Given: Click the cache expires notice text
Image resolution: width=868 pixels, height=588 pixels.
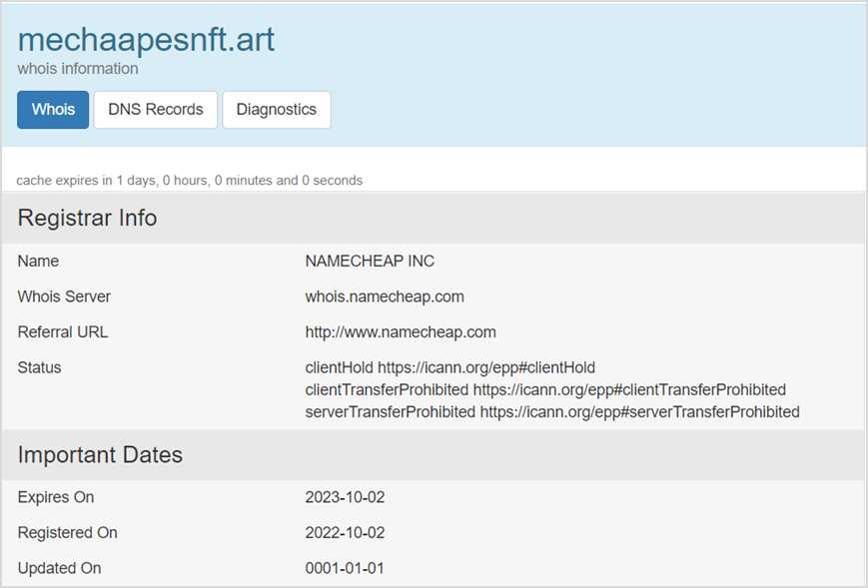Looking at the screenshot, I should (190, 181).
